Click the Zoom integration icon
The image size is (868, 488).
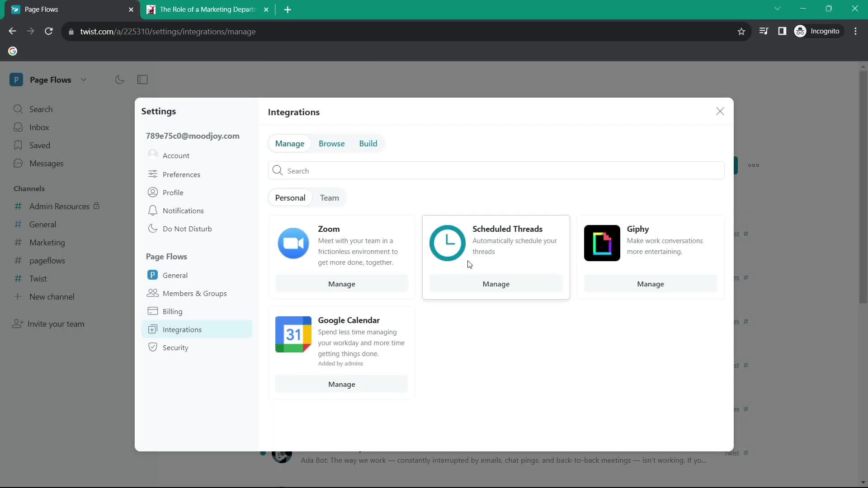pyautogui.click(x=292, y=243)
